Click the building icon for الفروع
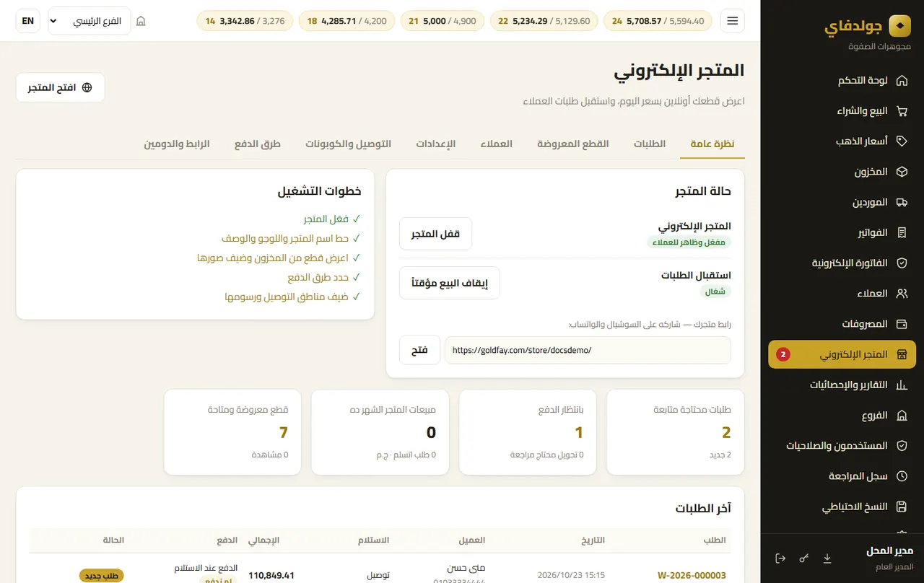 point(902,416)
